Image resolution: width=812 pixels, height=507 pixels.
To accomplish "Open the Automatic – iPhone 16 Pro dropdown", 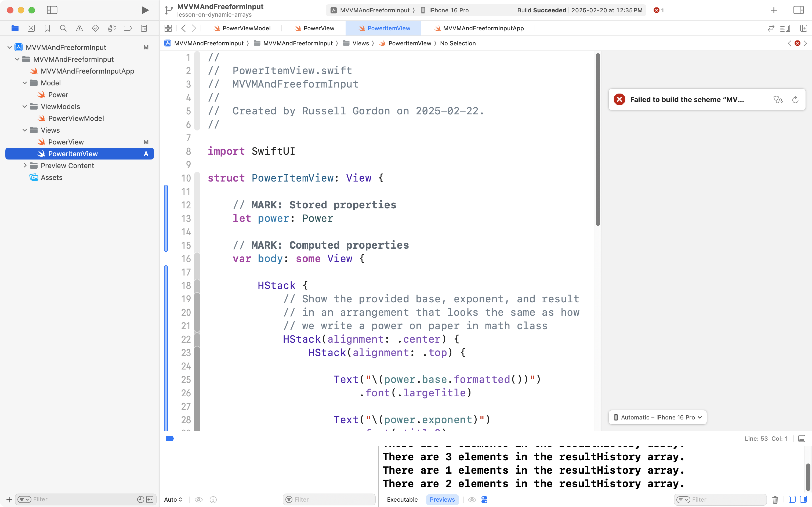I will point(657,418).
